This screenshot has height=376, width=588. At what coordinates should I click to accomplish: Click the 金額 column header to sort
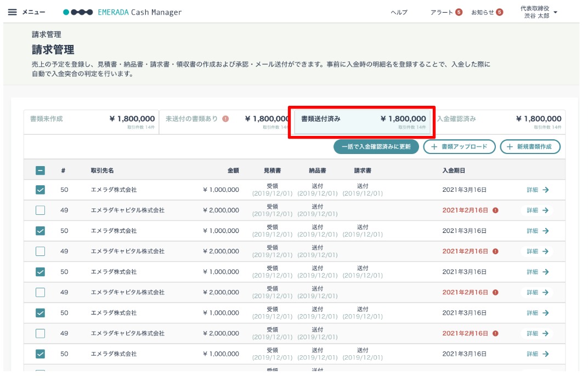pos(233,170)
